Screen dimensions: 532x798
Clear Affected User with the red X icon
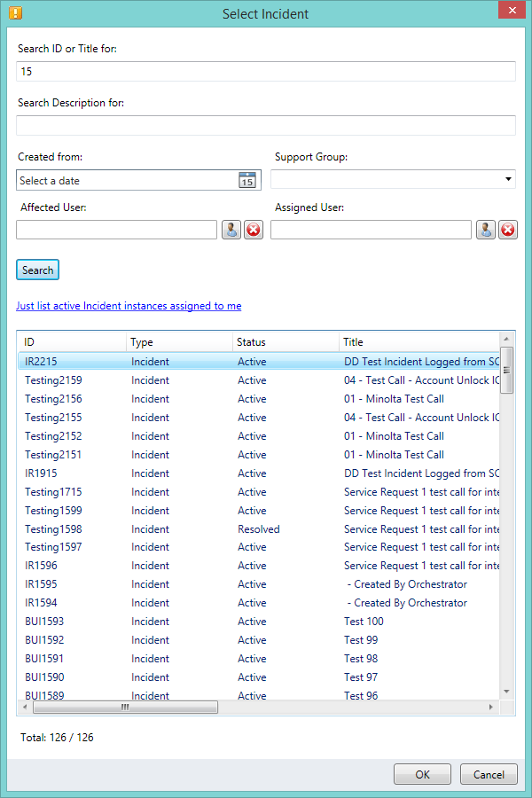coord(254,230)
